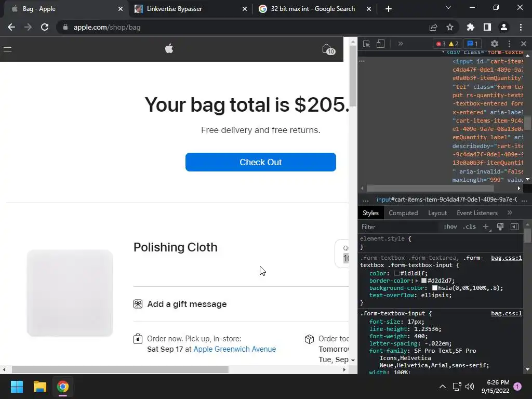Open File Explorer from taskbar
This screenshot has width=532, height=399.
click(39, 387)
